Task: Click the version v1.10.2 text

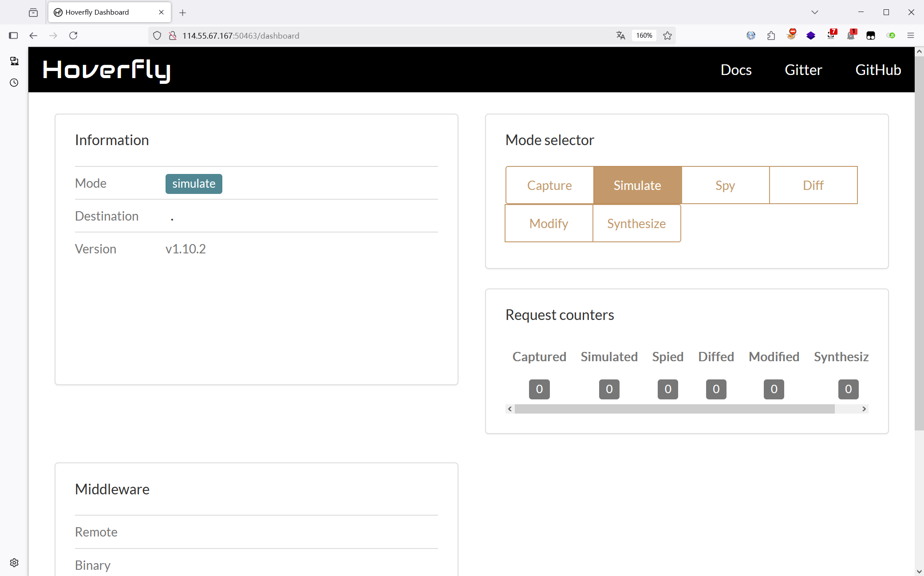Action: [x=186, y=249]
